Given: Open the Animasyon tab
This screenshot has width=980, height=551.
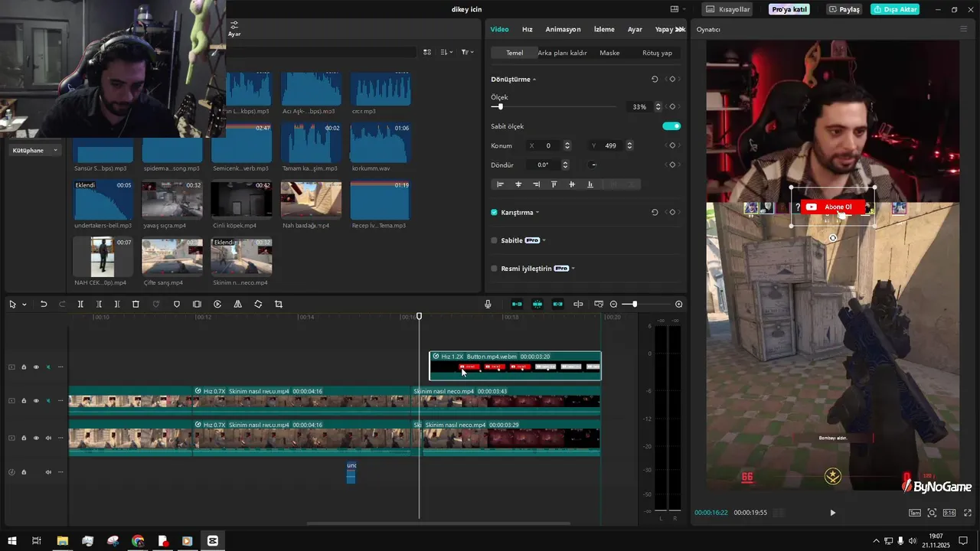Looking at the screenshot, I should pyautogui.click(x=563, y=29).
